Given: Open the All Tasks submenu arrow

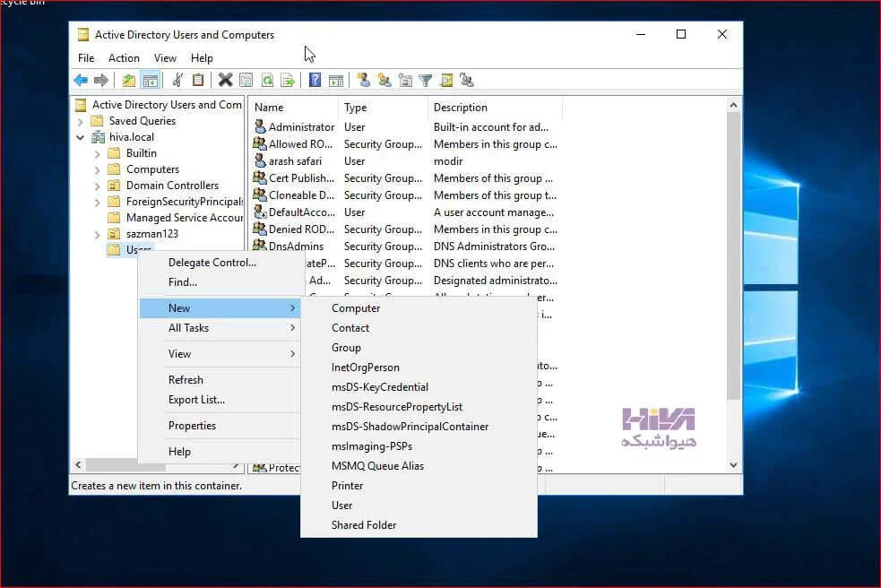Looking at the screenshot, I should (x=293, y=328).
